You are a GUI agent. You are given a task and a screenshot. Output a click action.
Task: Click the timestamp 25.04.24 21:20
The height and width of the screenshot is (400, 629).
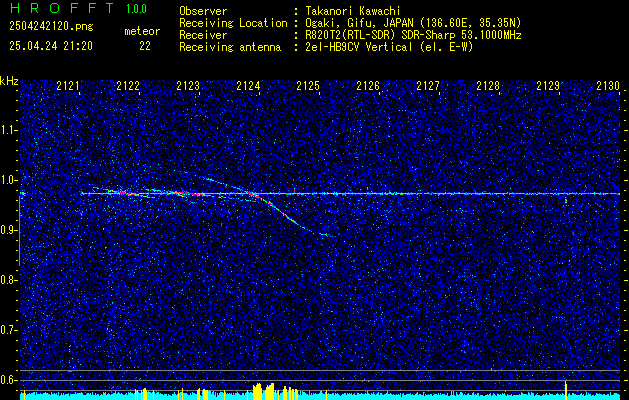(x=51, y=46)
